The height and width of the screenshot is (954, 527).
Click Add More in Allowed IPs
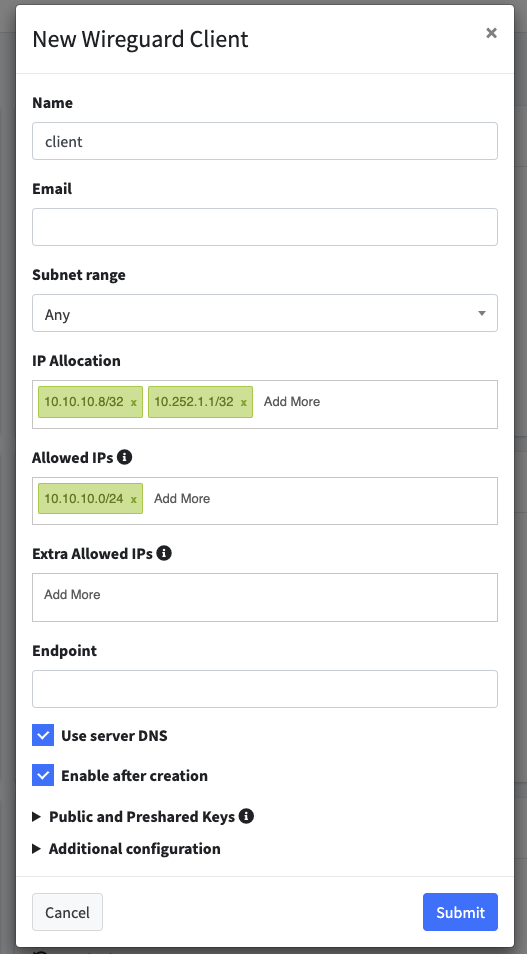point(182,498)
